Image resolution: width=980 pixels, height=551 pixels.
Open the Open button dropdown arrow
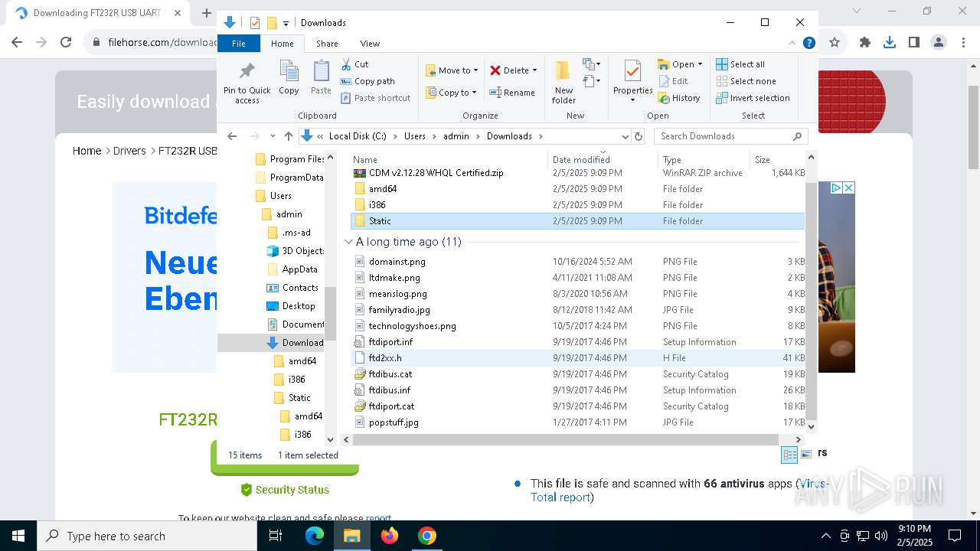[700, 64]
